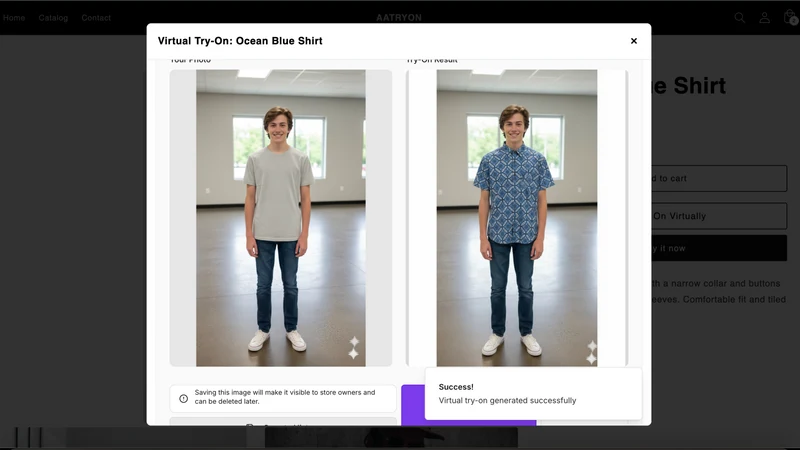Click the Add to cart button
The image size is (800, 450).
[x=719, y=179]
